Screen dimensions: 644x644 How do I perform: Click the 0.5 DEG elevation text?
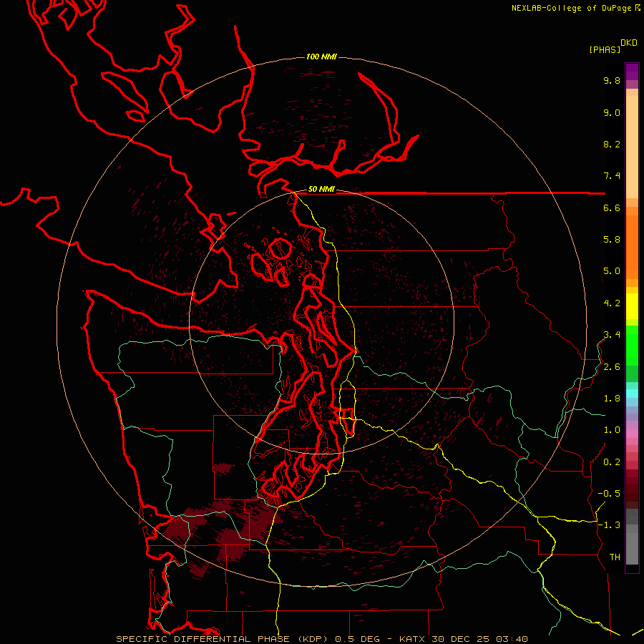pos(358,639)
